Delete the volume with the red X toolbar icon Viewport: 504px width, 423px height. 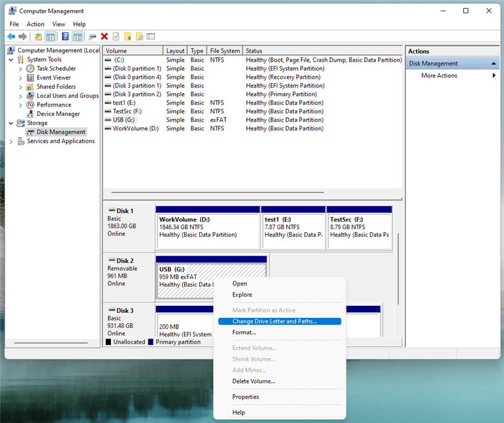[x=104, y=36]
